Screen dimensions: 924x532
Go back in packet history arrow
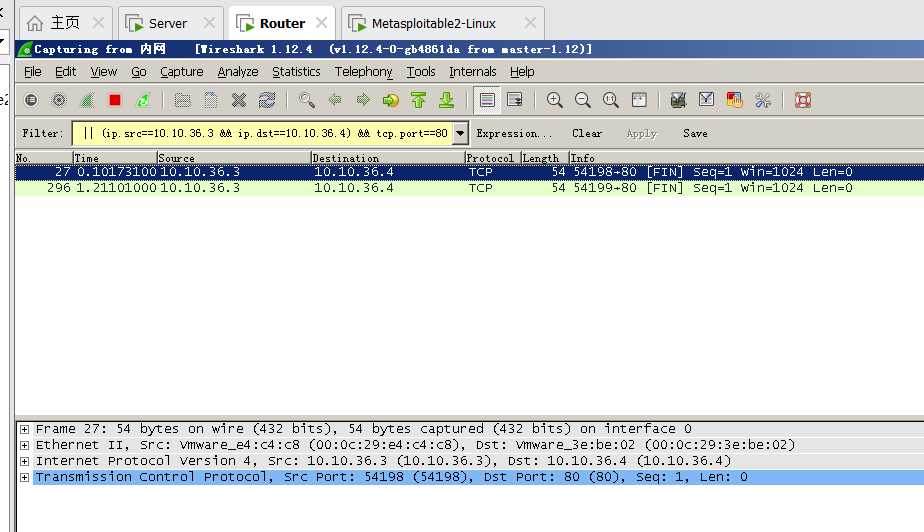pos(335,100)
